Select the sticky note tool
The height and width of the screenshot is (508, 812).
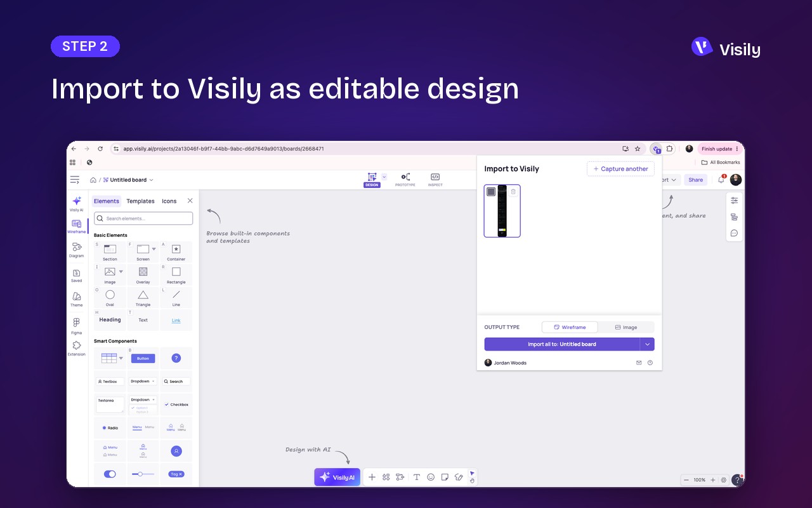click(445, 477)
